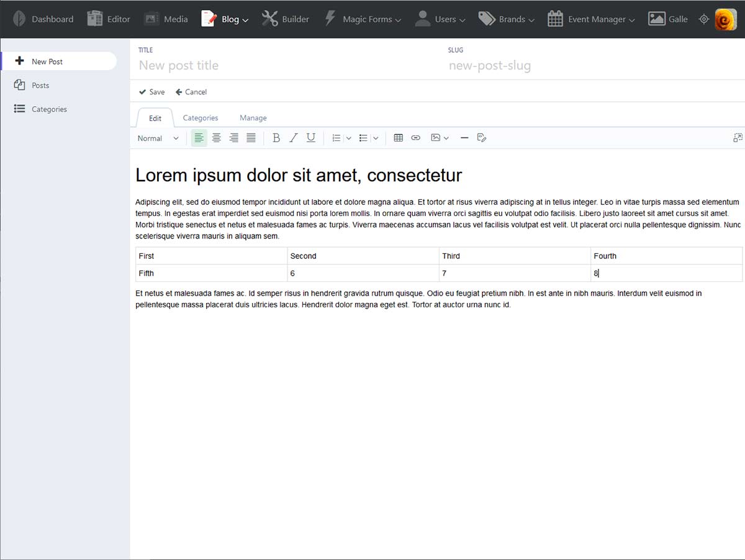Image resolution: width=745 pixels, height=560 pixels.
Task: Select New Post in the sidebar
Action: coord(59,61)
